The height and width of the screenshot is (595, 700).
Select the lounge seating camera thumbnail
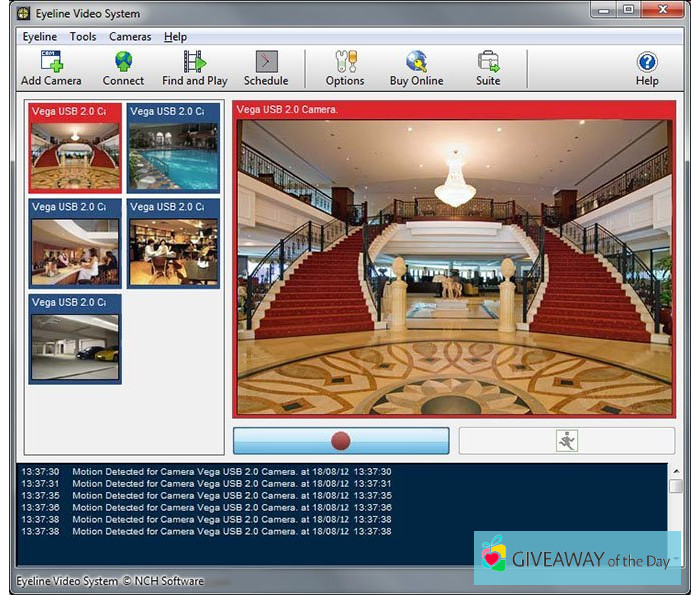(x=173, y=251)
